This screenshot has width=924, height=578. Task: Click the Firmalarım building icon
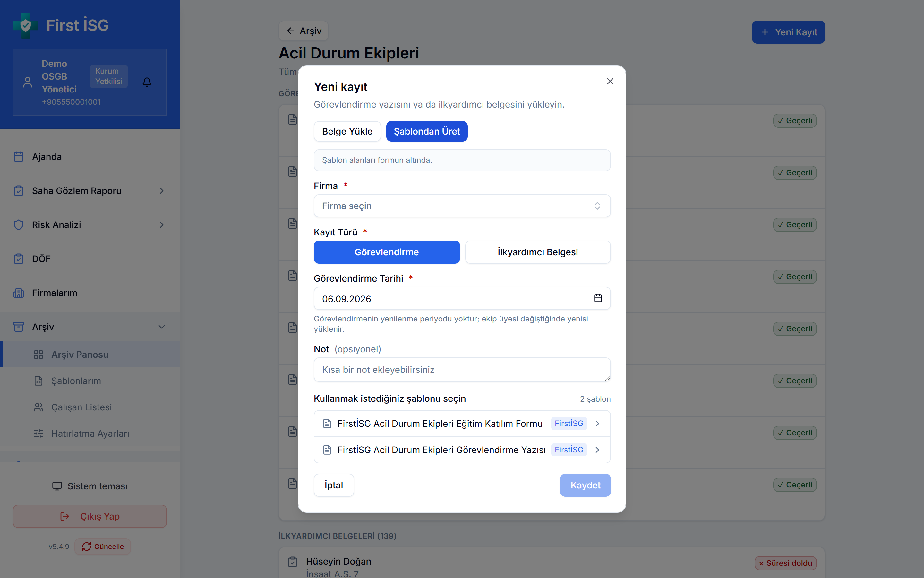(19, 293)
